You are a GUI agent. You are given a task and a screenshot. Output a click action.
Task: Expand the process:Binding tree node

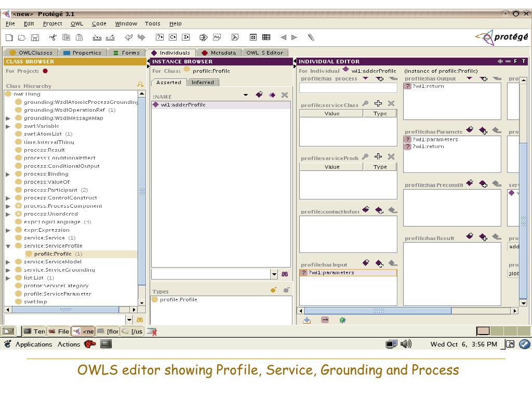[x=8, y=174]
